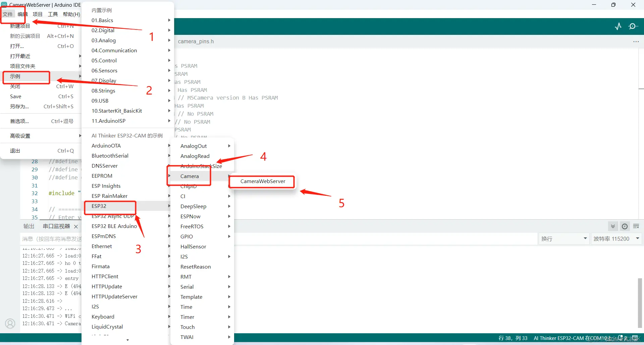644x345 pixels.
Task: Select the ResetReason example
Action: tap(202, 267)
